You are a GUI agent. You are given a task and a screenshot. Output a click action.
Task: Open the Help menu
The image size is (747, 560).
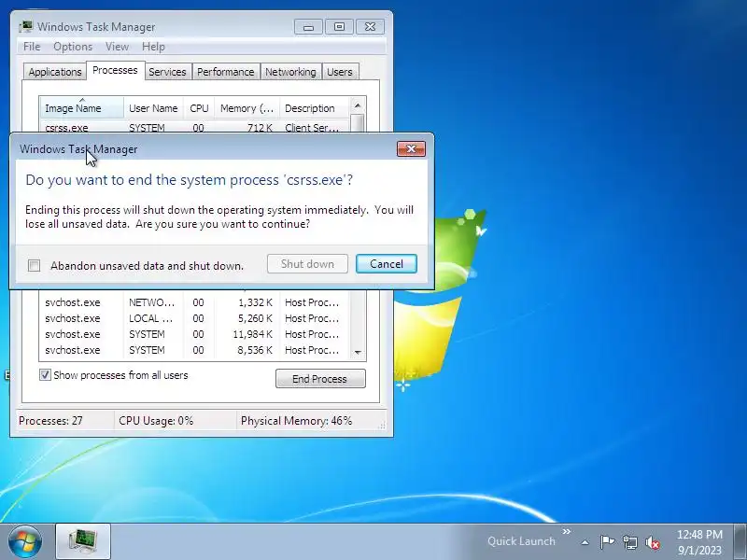(153, 47)
